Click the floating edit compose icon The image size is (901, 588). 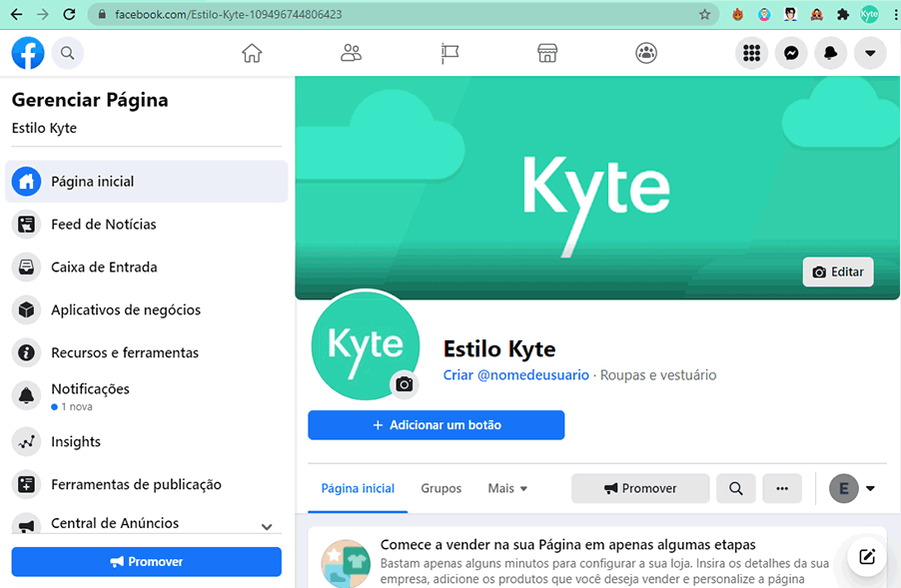pyautogui.click(x=866, y=556)
